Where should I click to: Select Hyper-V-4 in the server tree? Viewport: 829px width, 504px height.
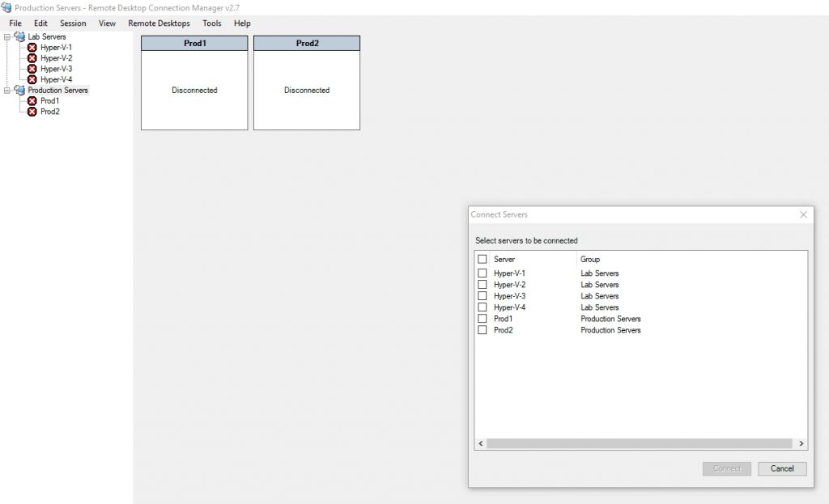(56, 80)
